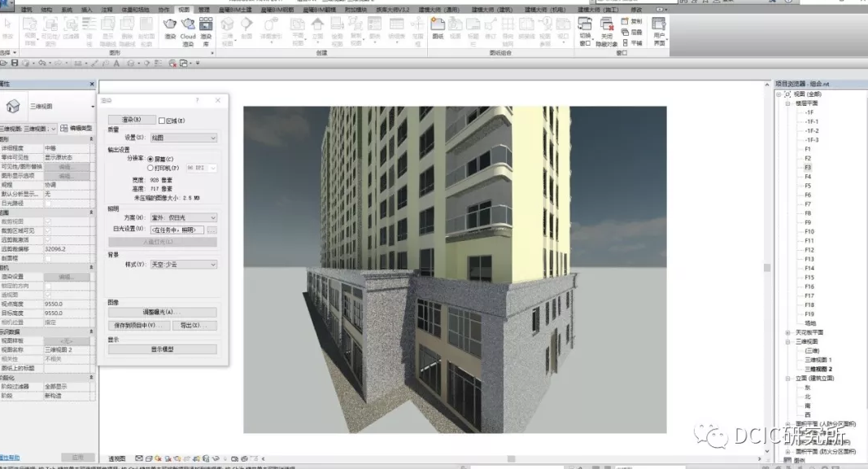Switch to the 注释 ribbon tab

107,10
